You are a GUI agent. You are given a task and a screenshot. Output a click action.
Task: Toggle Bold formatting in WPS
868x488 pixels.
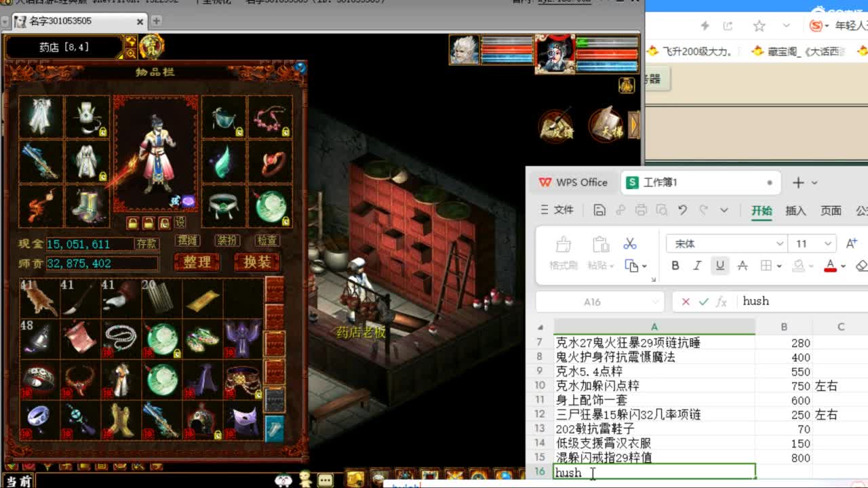click(x=675, y=266)
